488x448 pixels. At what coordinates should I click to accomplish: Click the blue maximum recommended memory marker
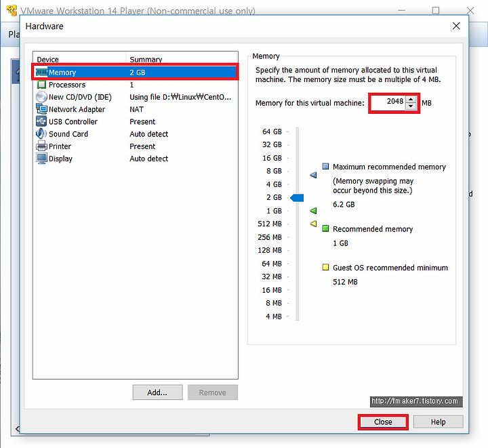coord(313,175)
